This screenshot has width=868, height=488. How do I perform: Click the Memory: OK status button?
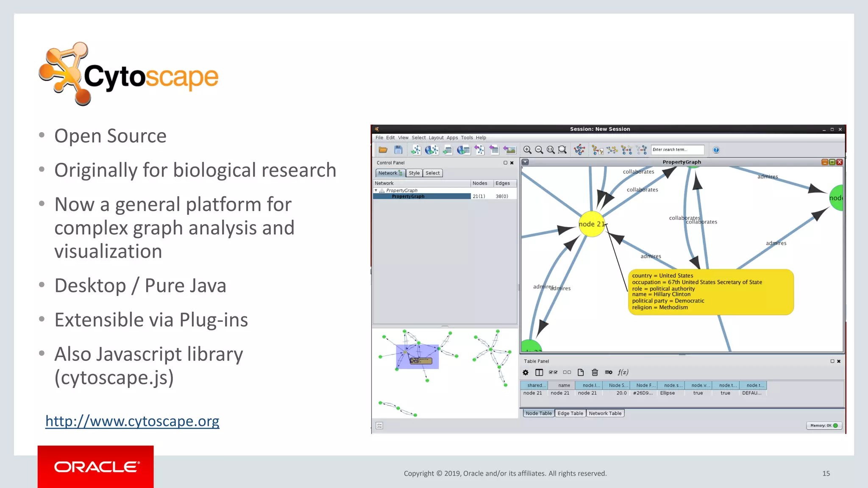[823, 426]
